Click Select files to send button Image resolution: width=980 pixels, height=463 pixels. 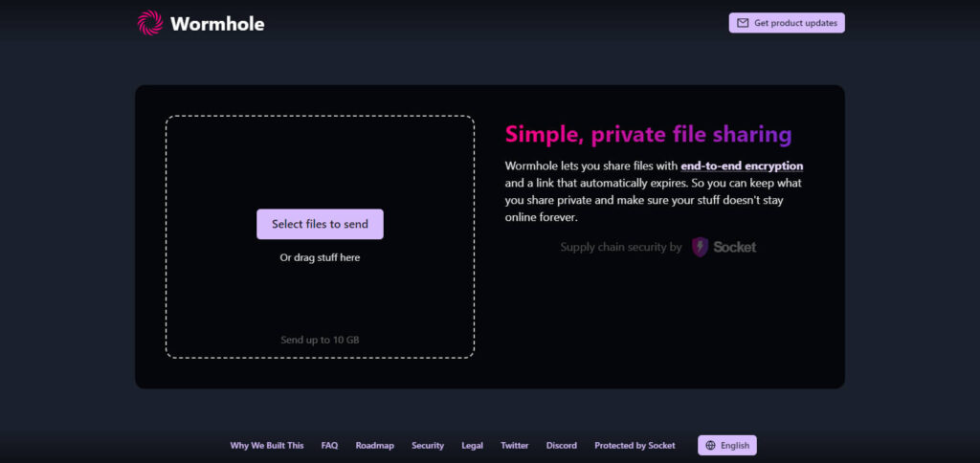coord(320,224)
